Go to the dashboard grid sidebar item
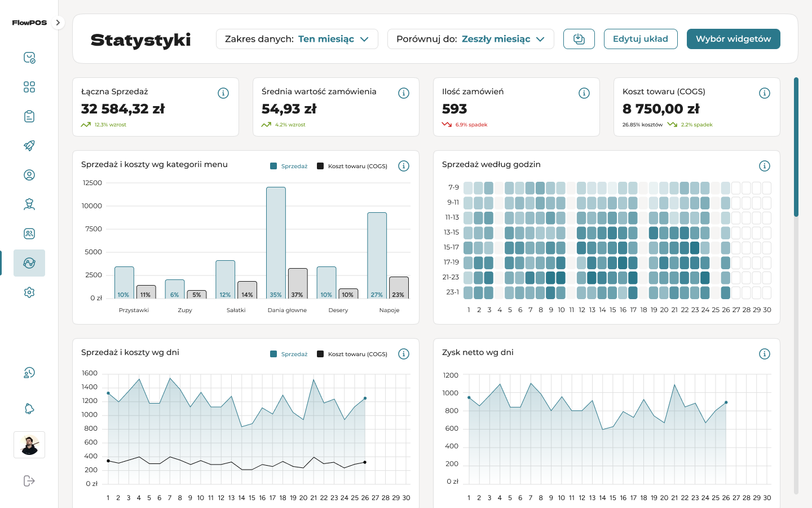The width and height of the screenshot is (812, 508). [x=29, y=87]
